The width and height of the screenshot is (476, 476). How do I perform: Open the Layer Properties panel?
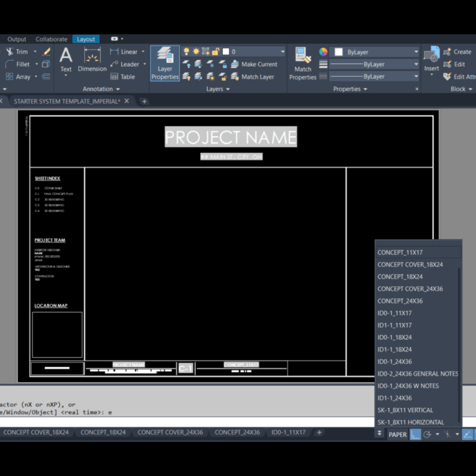[165, 63]
